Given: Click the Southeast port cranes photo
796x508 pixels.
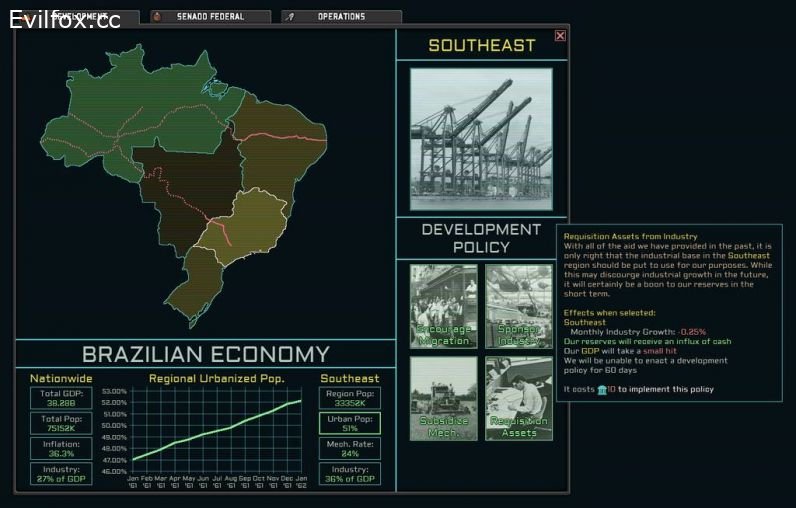Looking at the screenshot, I should pos(481,138).
